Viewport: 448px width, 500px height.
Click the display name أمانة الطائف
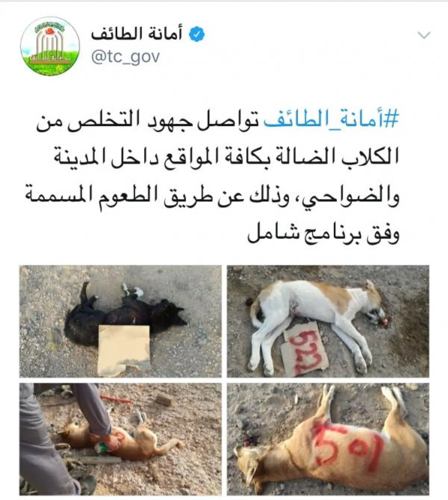(137, 34)
